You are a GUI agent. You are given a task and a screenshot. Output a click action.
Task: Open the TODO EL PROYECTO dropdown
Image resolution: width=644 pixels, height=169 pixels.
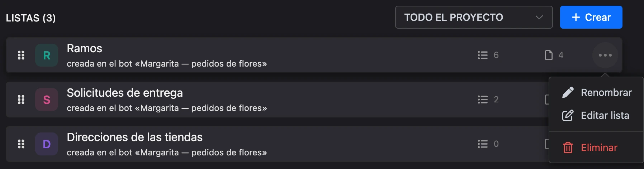474,17
